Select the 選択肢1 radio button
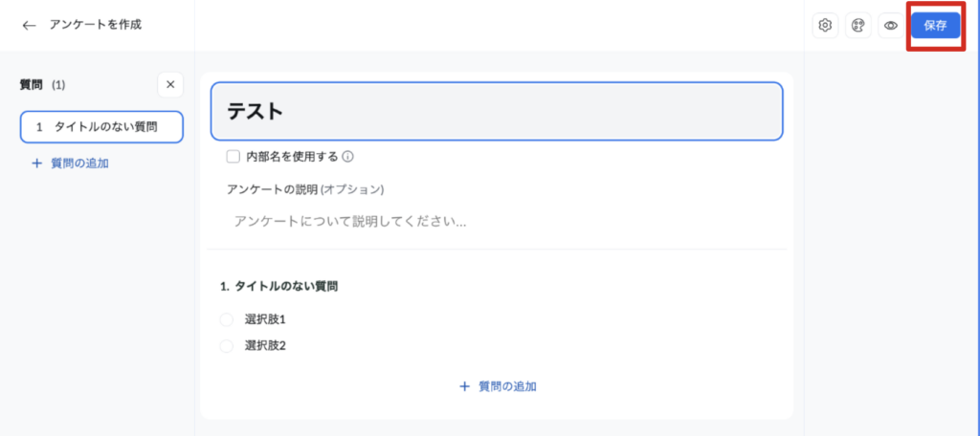Image resolution: width=980 pixels, height=436 pixels. pyautogui.click(x=227, y=319)
